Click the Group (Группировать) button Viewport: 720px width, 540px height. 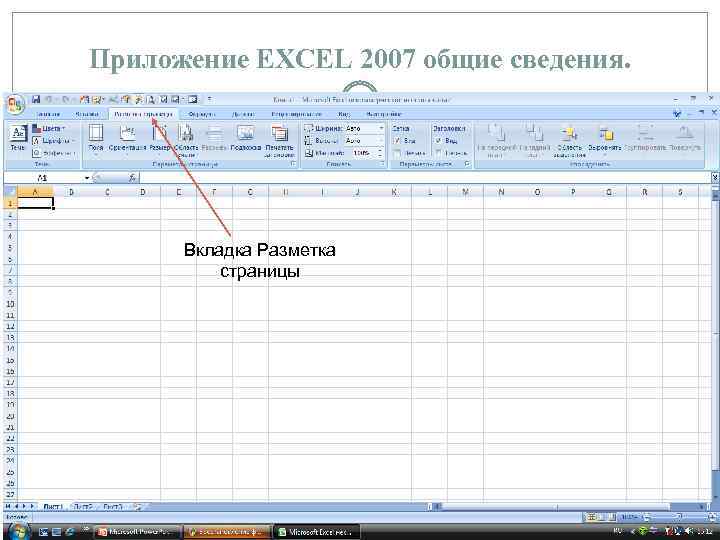[x=645, y=139]
